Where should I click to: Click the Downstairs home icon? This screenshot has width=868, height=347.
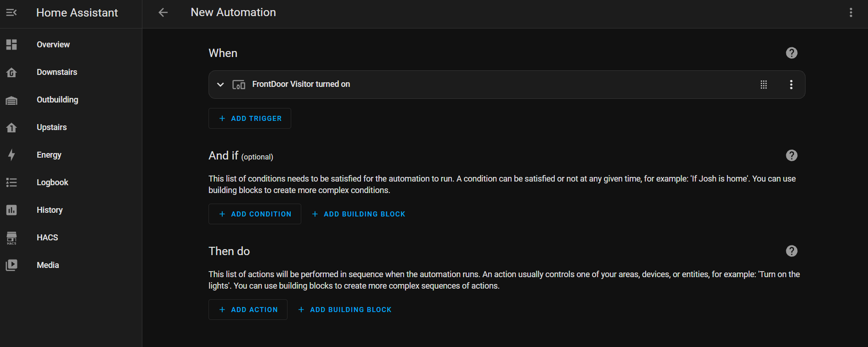click(x=11, y=72)
